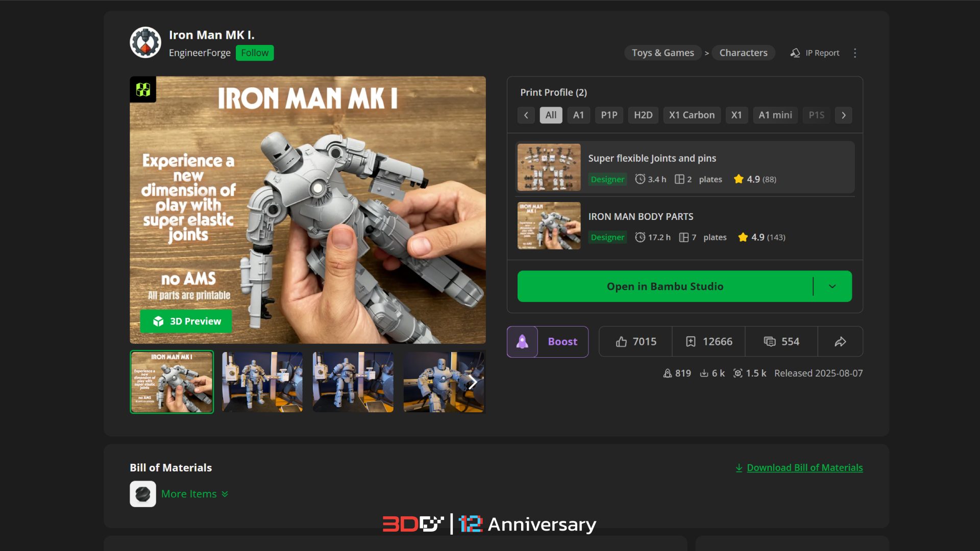Follow the EngineerForge creator
This screenshot has height=551, width=980.
pos(255,53)
